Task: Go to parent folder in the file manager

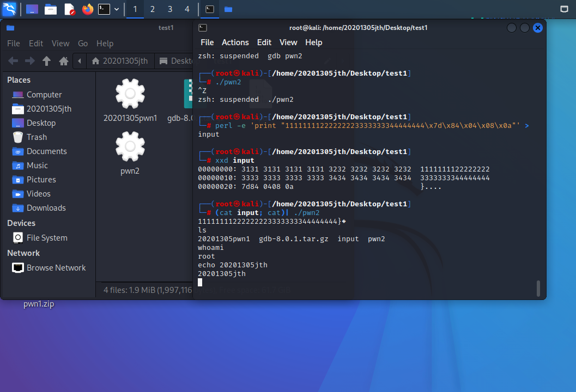Action: (x=46, y=61)
